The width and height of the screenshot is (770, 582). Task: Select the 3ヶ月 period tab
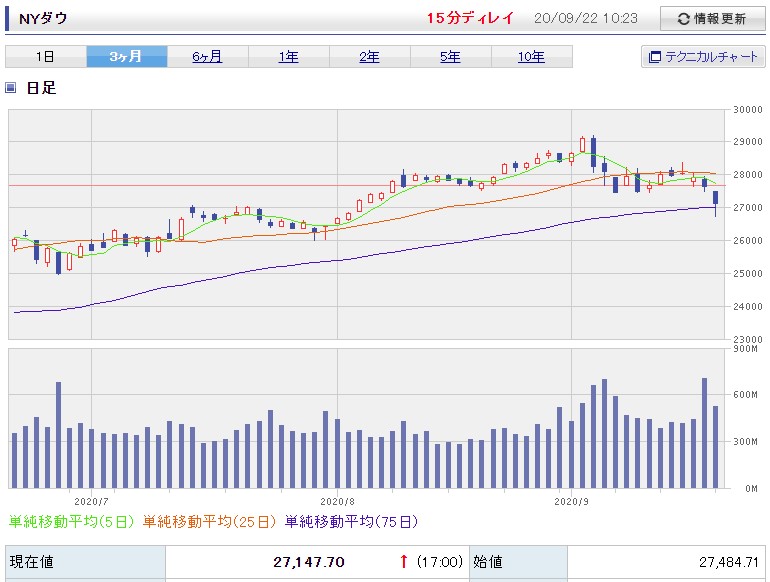[x=127, y=56]
